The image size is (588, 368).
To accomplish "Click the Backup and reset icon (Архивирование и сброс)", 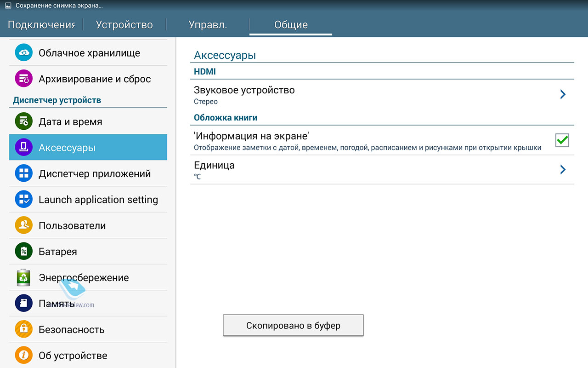I will 23,79.
